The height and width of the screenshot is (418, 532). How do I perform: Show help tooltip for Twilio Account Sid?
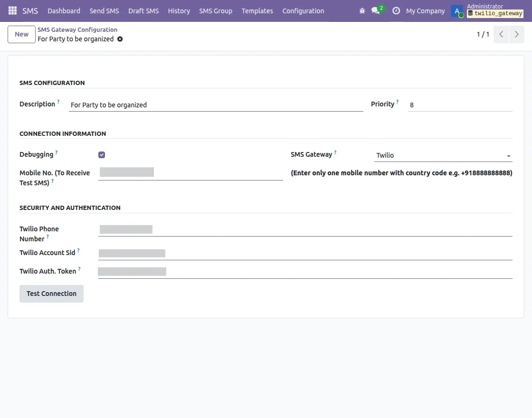click(78, 250)
